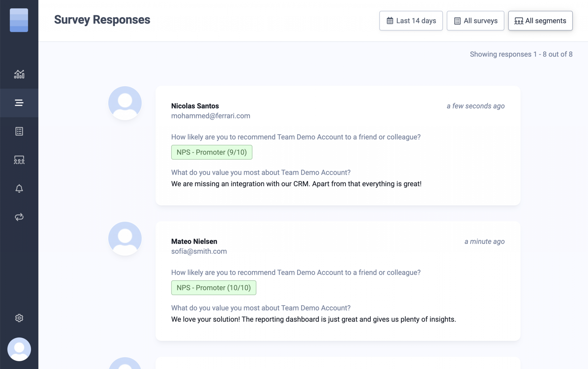The image size is (588, 369).
Task: Click Nicolas Santos's profile picture
Action: tap(125, 103)
